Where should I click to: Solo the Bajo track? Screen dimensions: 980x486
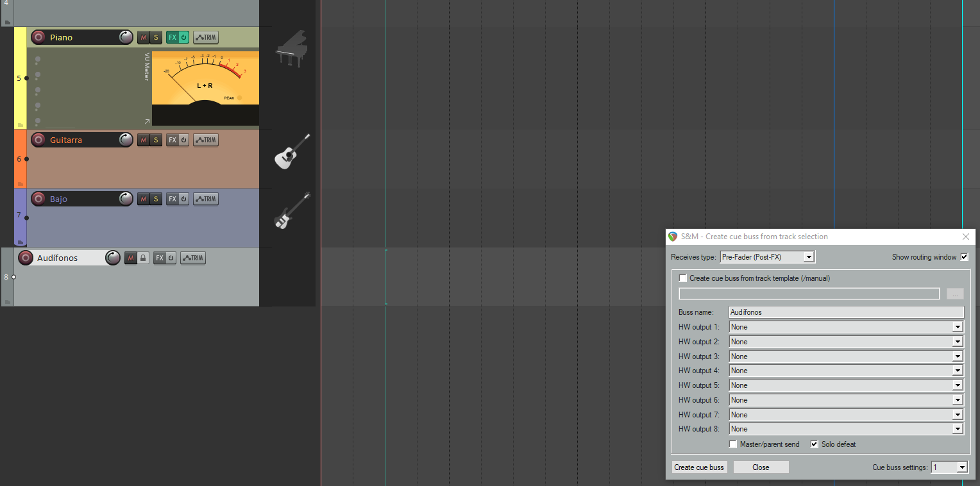coord(155,199)
